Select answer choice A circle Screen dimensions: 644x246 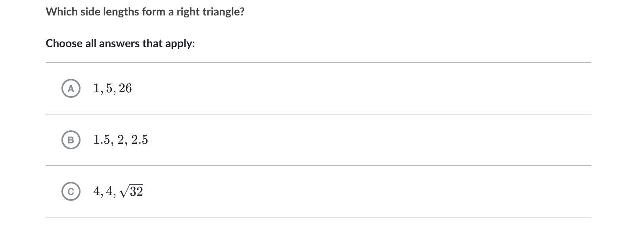click(71, 88)
